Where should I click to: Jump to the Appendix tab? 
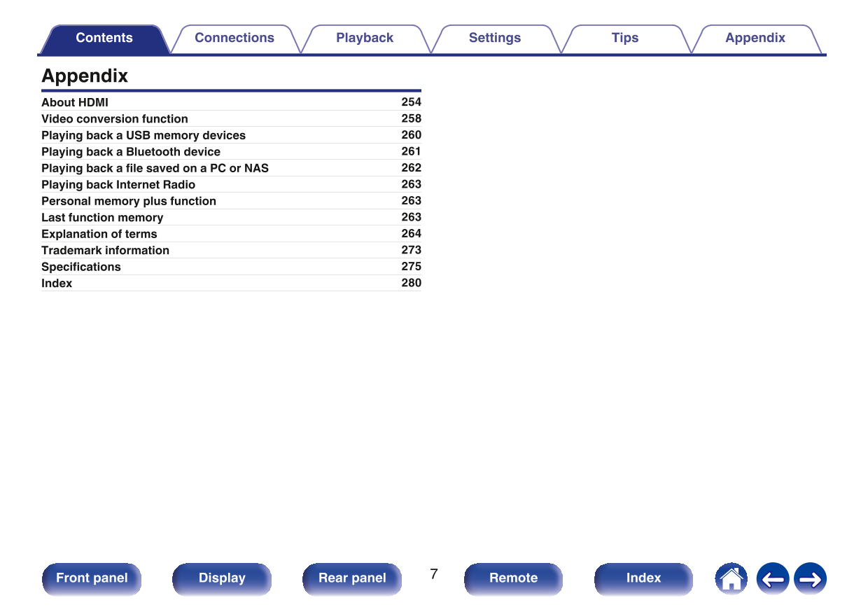pyautogui.click(x=755, y=39)
